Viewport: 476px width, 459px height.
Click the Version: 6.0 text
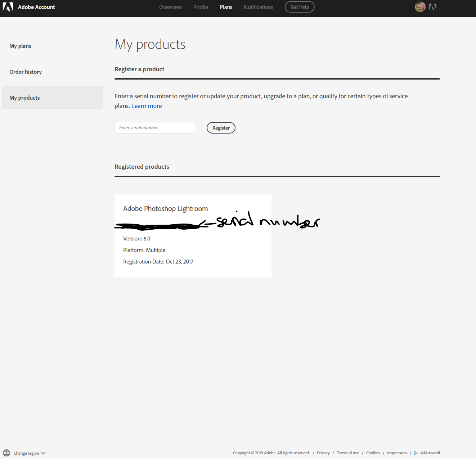tap(137, 238)
